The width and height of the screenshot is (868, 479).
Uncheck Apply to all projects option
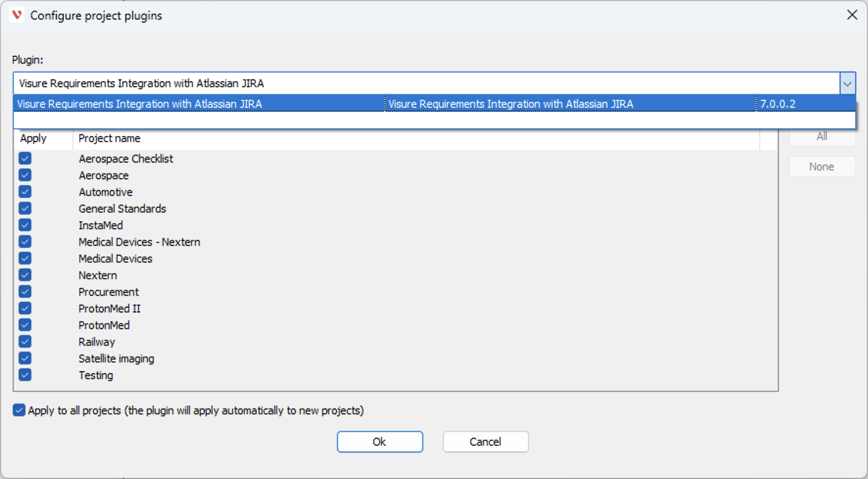click(19, 410)
